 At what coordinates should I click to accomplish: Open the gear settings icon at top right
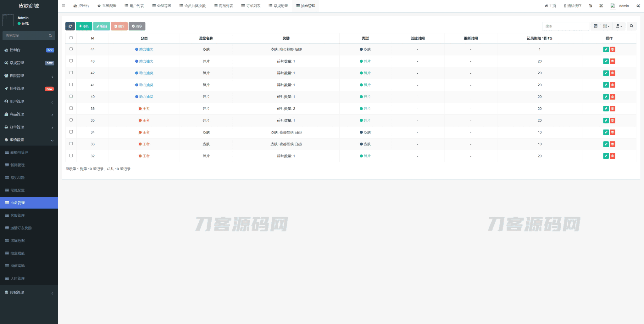[x=638, y=6]
